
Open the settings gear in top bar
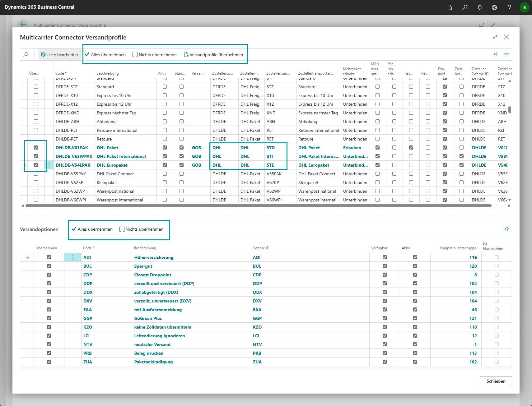click(494, 7)
